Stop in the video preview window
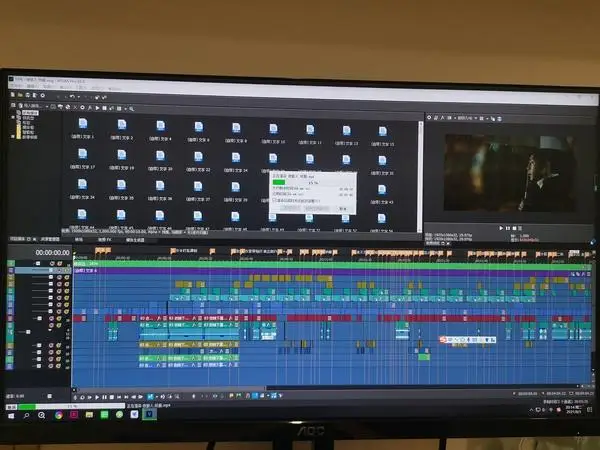The image size is (600, 450). coord(514,228)
